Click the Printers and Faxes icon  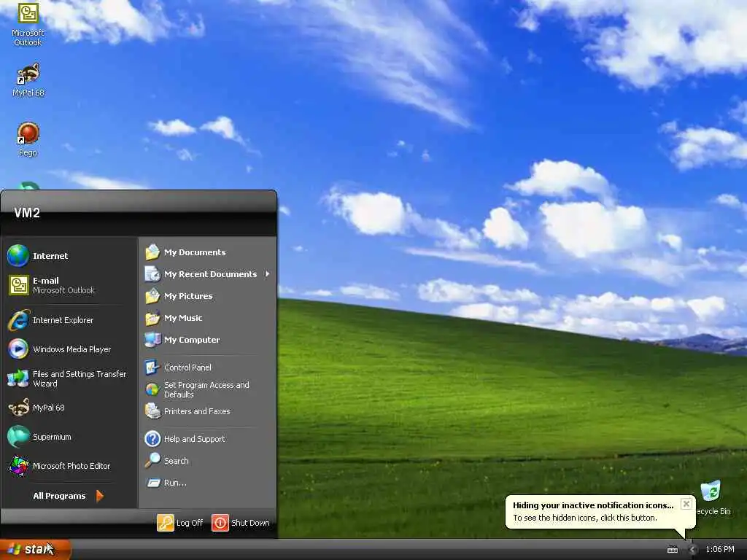pyautogui.click(x=152, y=411)
